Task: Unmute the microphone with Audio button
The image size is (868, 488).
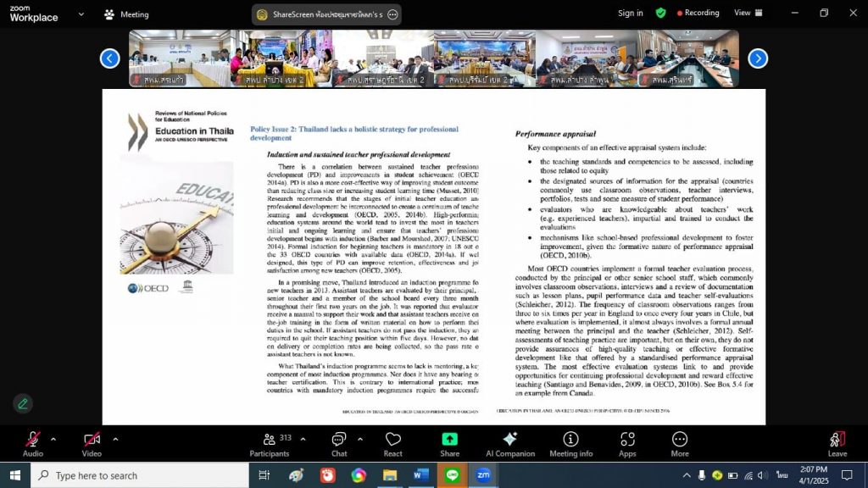Action: [x=33, y=444]
